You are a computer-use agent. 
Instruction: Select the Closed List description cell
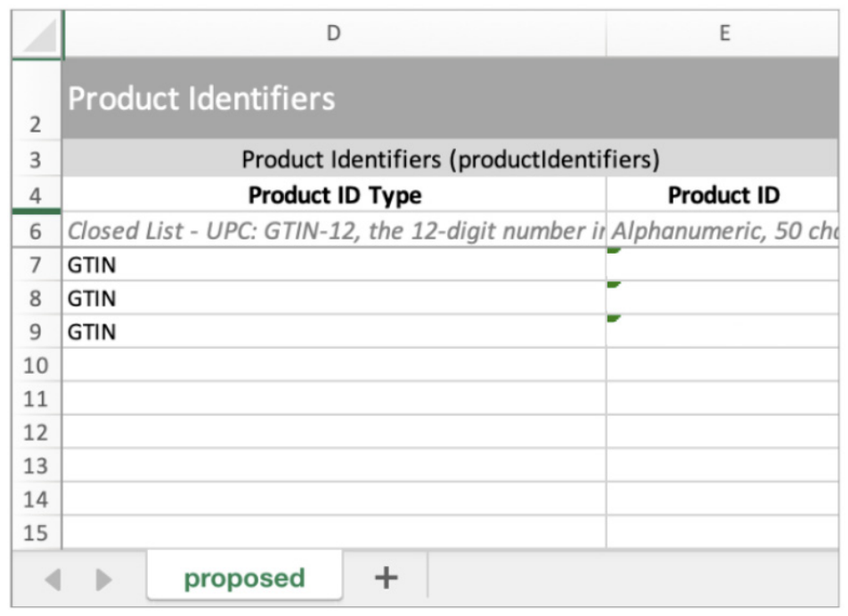334,231
